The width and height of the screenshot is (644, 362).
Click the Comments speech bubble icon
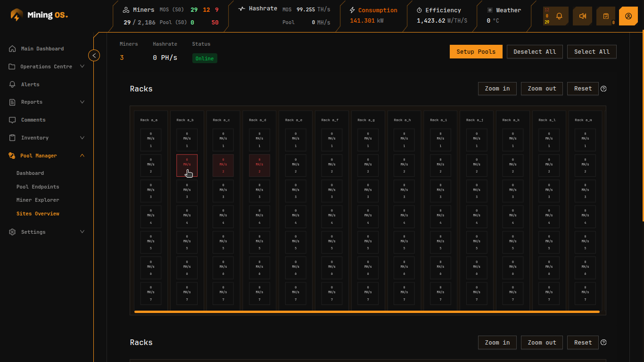[12, 120]
